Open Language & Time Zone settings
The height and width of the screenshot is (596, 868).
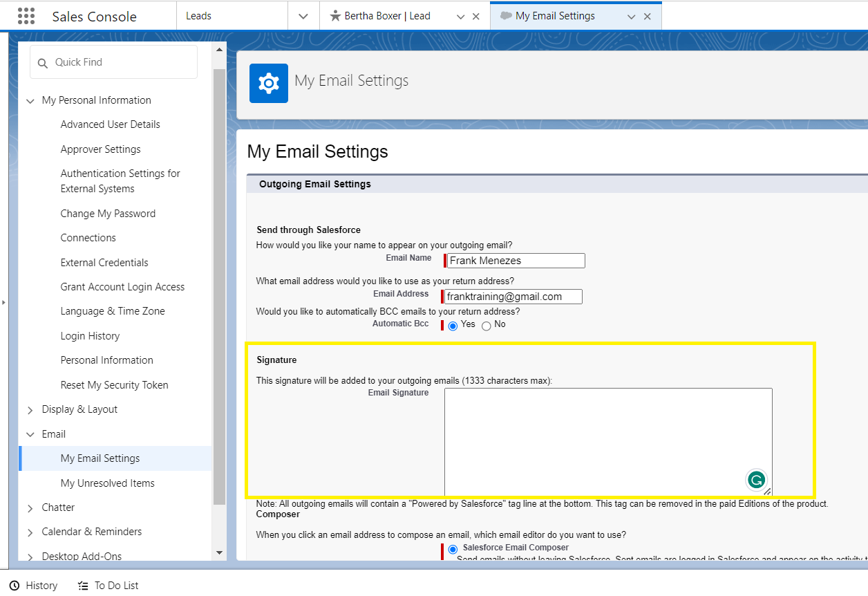point(113,311)
